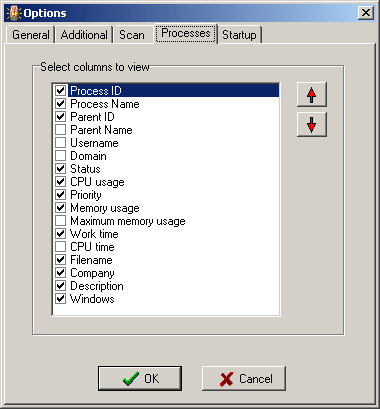Select the 'Windows' list row text

point(92,299)
